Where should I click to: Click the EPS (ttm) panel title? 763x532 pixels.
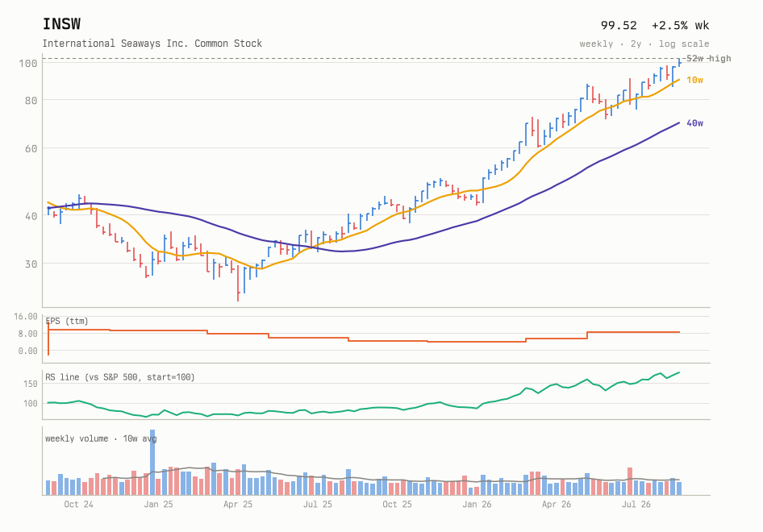coord(67,321)
